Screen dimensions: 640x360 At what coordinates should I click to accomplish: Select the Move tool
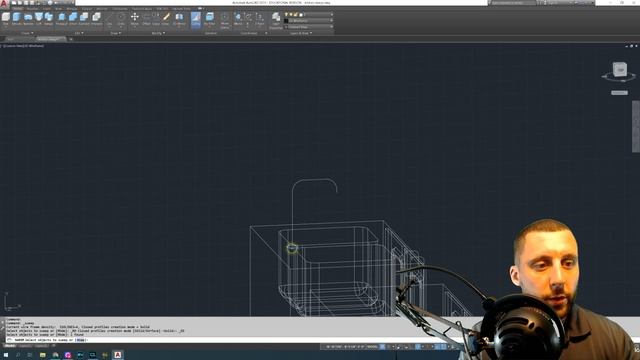pyautogui.click(x=135, y=18)
